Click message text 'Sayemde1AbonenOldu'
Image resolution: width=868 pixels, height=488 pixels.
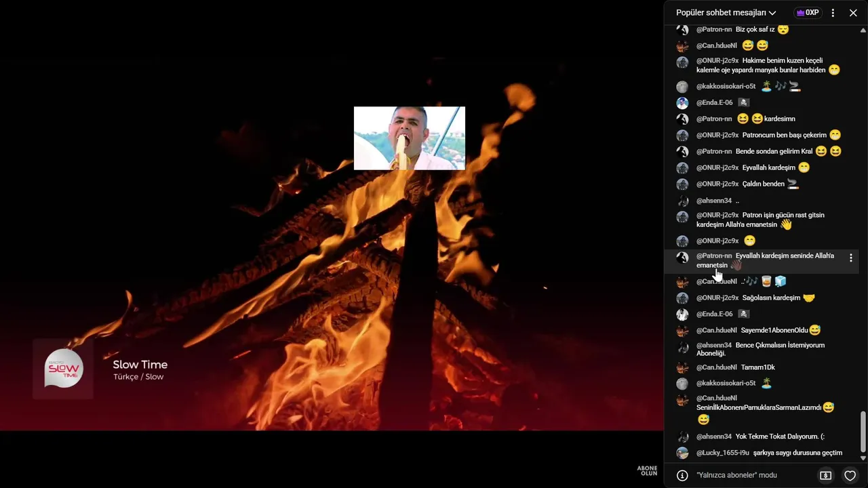[x=774, y=330]
